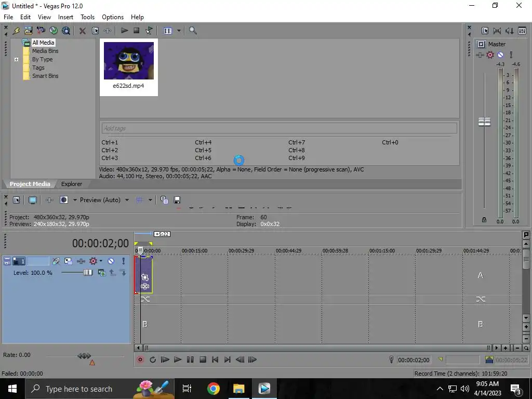The height and width of the screenshot is (399, 532).
Task: Select the e622sd.mp4 media thumbnail
Action: [x=129, y=67]
